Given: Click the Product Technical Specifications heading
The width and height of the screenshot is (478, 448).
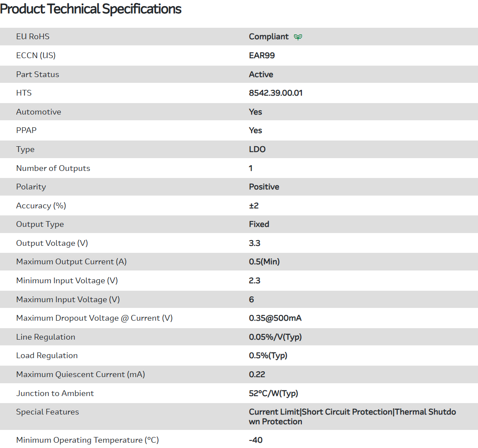Looking at the screenshot, I should point(91,9).
